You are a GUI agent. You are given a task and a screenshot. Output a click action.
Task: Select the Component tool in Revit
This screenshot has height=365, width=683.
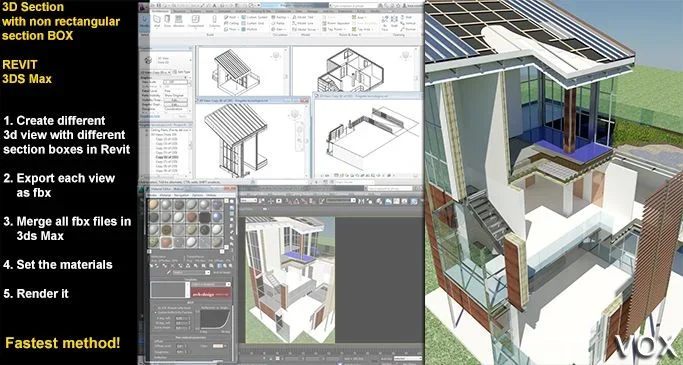click(x=196, y=21)
